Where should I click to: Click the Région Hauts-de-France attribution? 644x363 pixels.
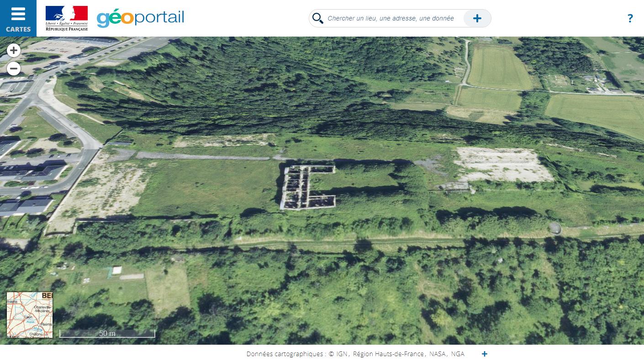pyautogui.click(x=389, y=354)
